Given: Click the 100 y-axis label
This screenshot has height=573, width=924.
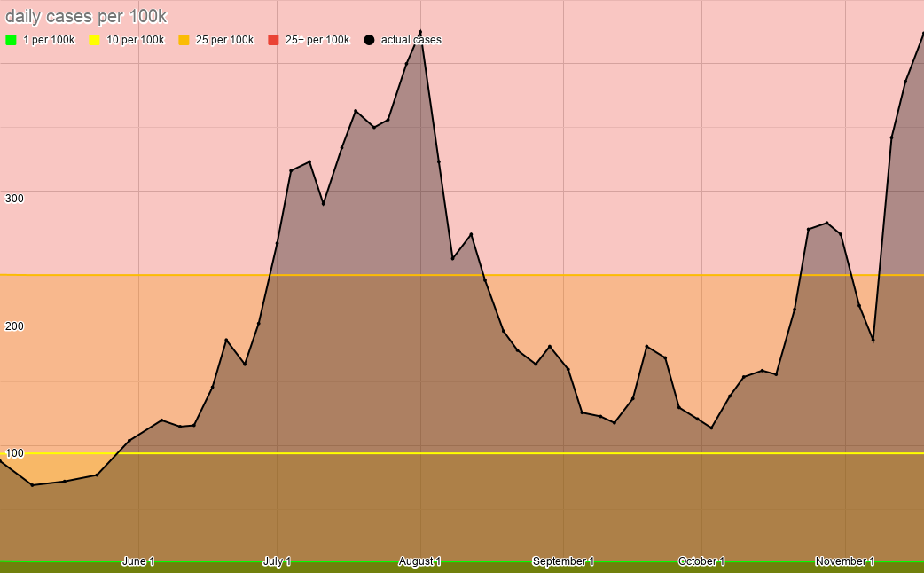Looking at the screenshot, I should (x=14, y=453).
